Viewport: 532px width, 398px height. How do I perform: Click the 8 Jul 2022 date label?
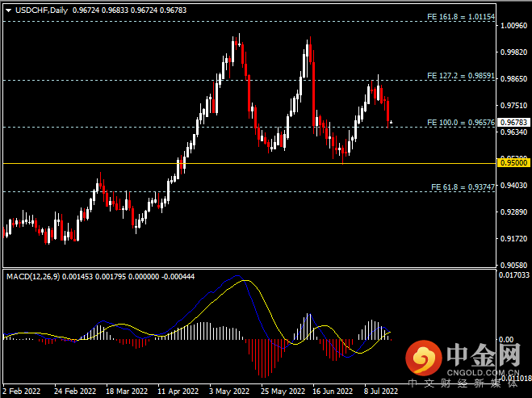(381, 392)
